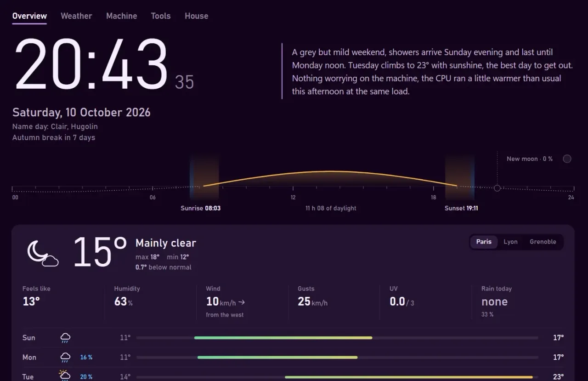Click '0.7° below normal' text
Screen dimensions: 588x381
click(x=164, y=267)
